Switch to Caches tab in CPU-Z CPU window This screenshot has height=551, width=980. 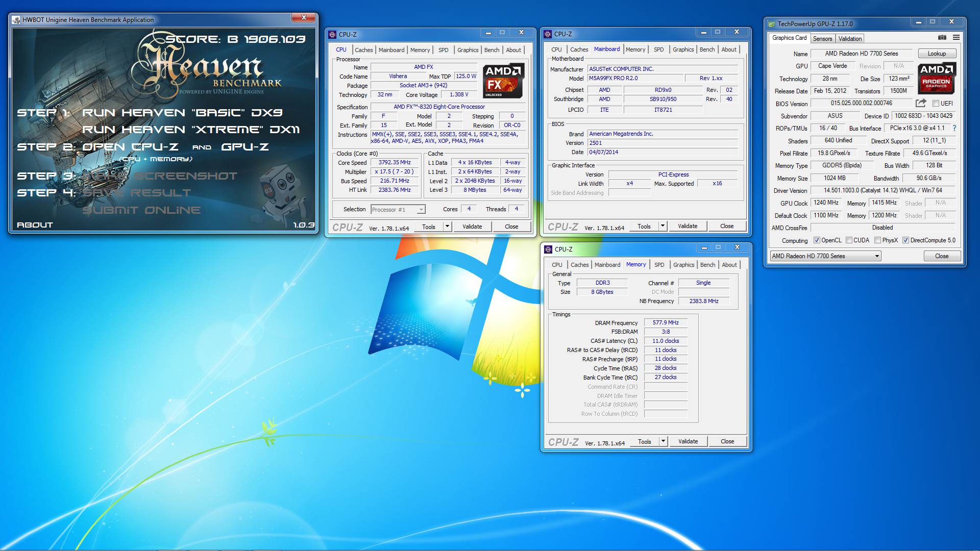[x=363, y=50]
